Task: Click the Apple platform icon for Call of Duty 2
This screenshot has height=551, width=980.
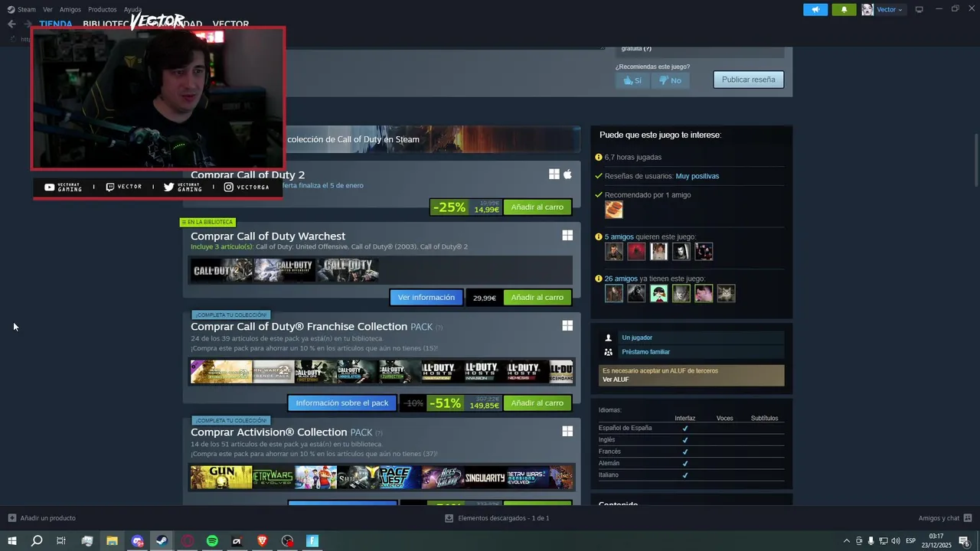Action: (x=567, y=174)
